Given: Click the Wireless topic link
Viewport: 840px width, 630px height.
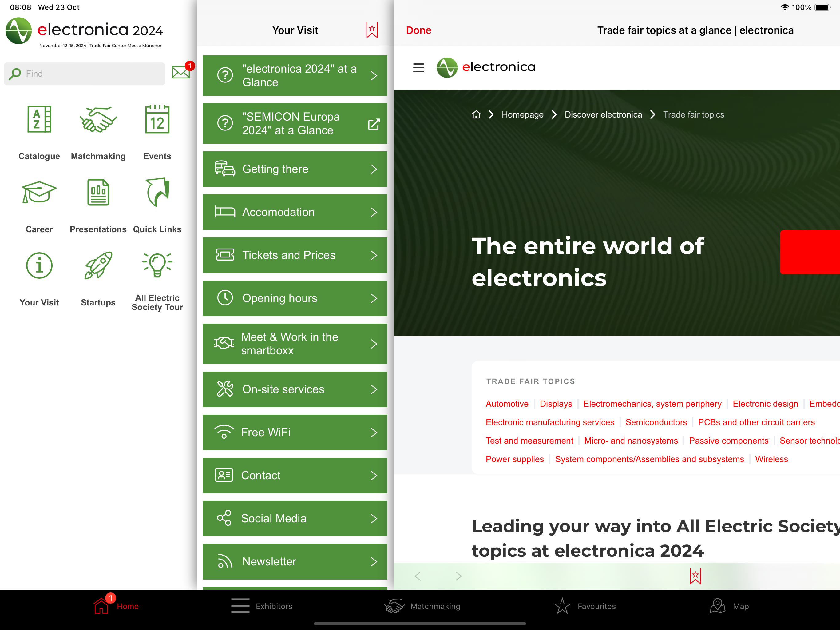Looking at the screenshot, I should pyautogui.click(x=771, y=459).
